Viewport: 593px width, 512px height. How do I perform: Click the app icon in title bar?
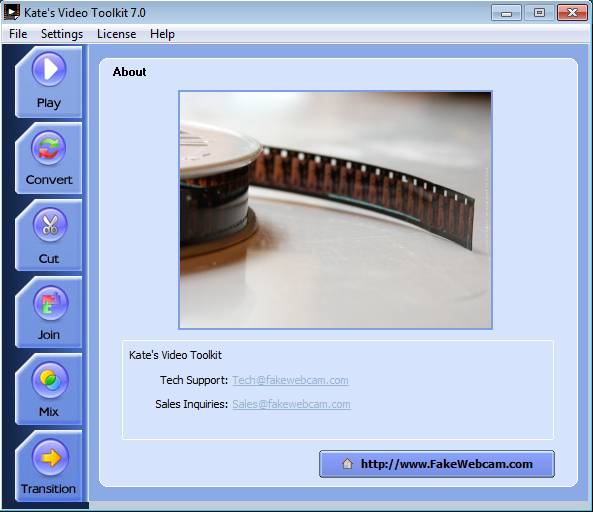coord(12,12)
